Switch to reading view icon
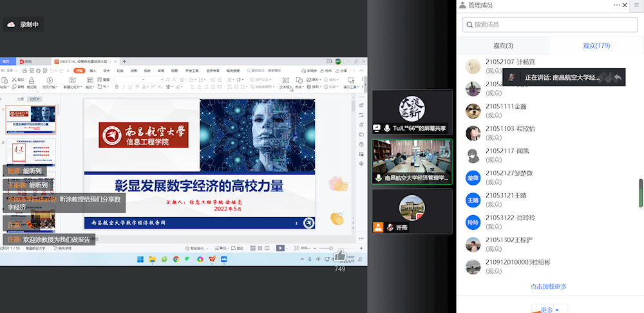644x313 pixels. coord(267,248)
